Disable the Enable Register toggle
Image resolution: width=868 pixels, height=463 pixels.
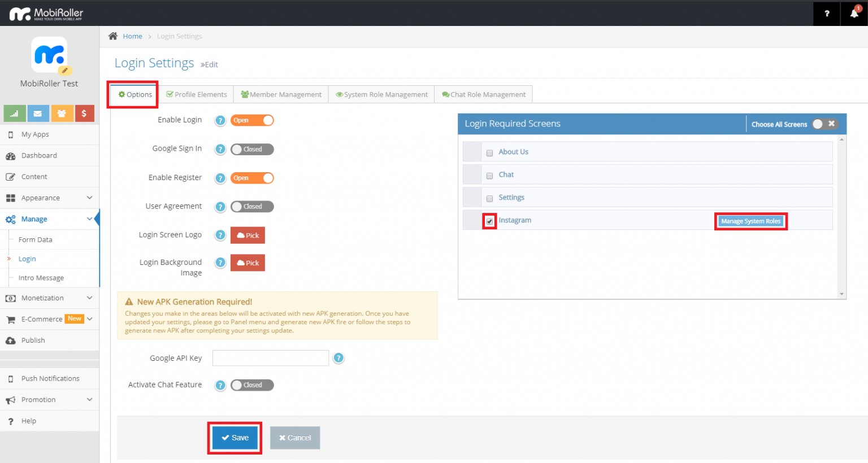[x=252, y=178]
